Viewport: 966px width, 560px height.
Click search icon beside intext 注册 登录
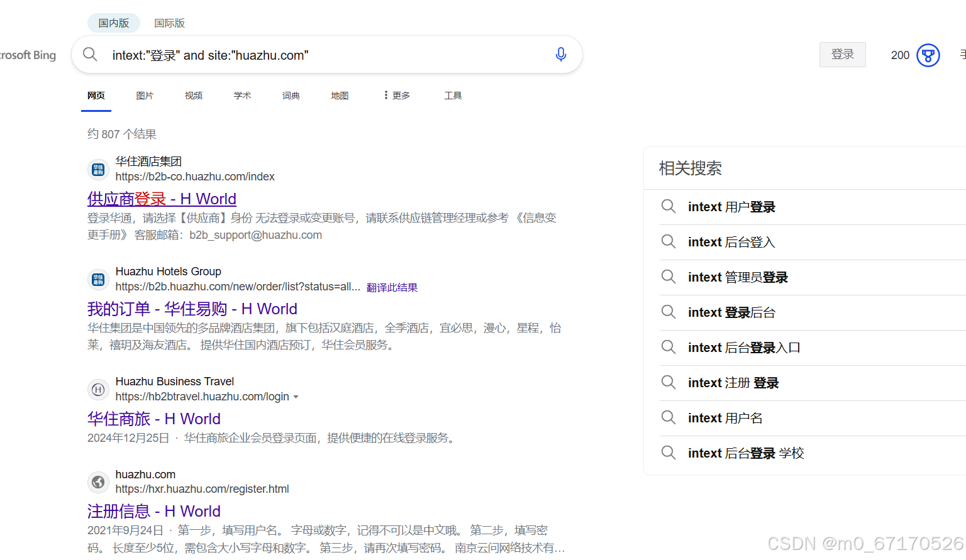coord(669,383)
